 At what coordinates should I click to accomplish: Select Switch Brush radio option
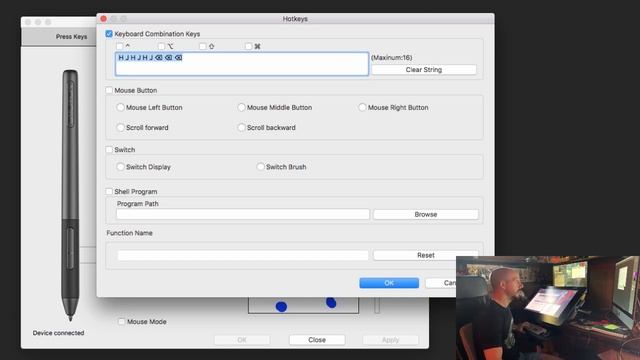260,167
